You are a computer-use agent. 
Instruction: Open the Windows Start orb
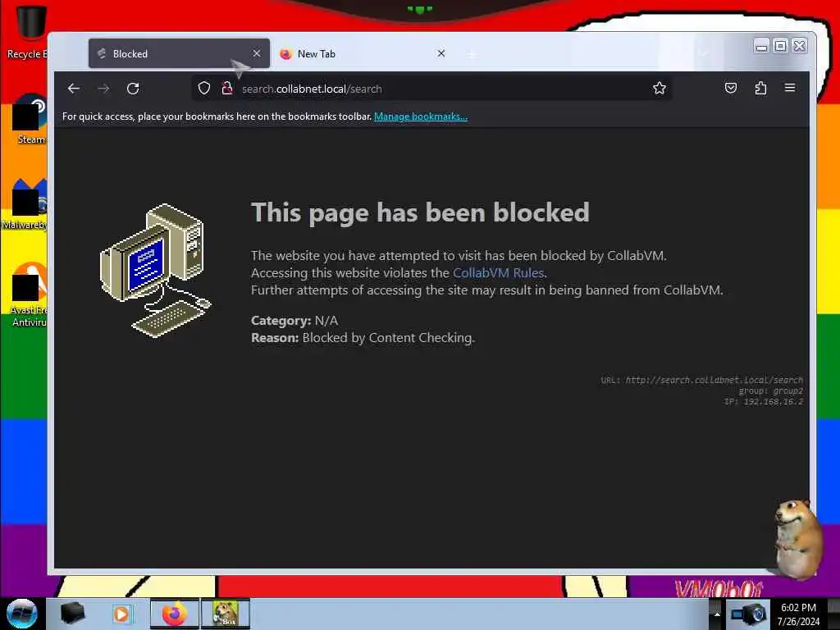(21, 614)
